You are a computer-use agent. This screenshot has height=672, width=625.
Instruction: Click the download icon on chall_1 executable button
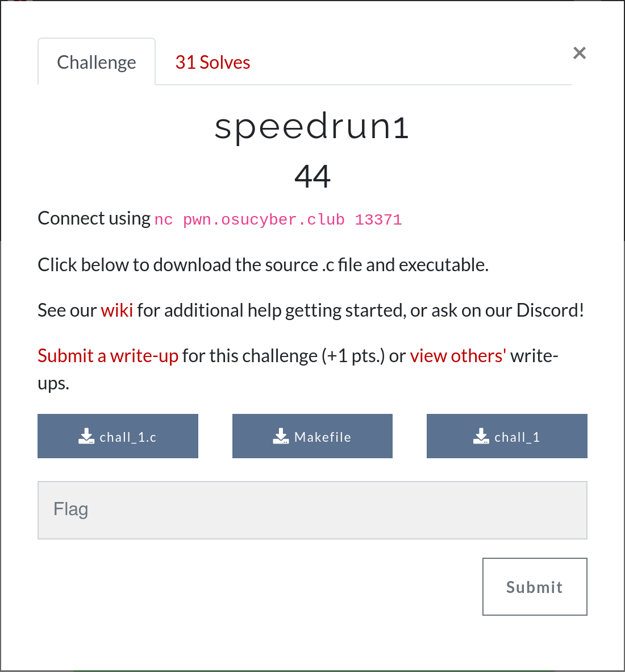point(481,436)
